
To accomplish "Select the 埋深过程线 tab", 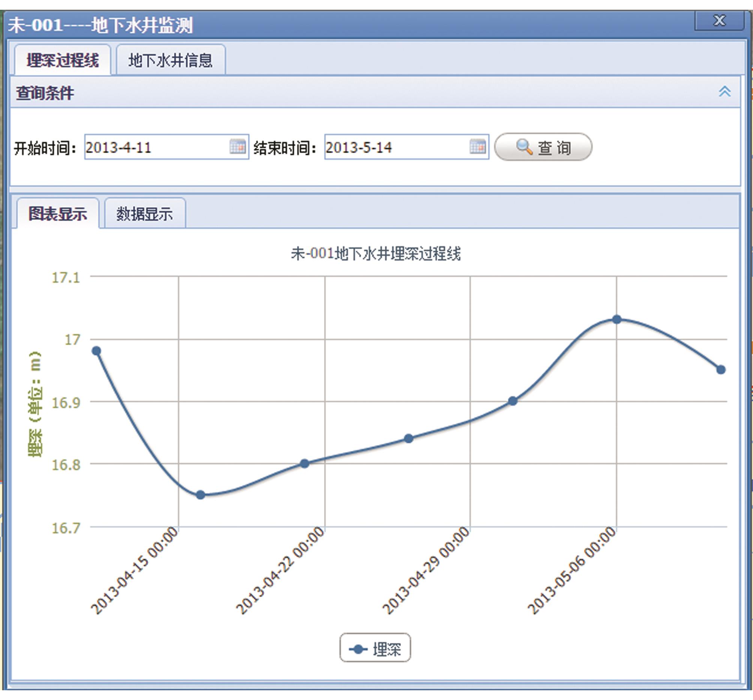I will point(63,61).
